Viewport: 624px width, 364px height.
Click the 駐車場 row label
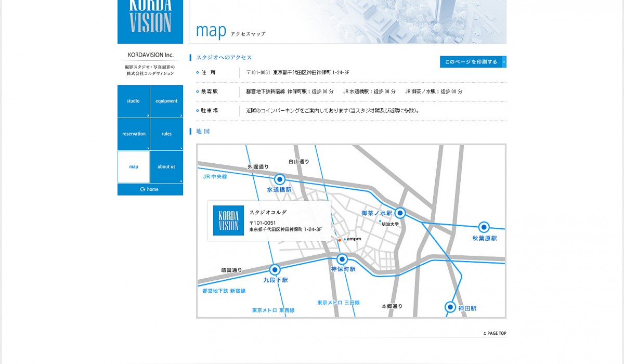[209, 111]
